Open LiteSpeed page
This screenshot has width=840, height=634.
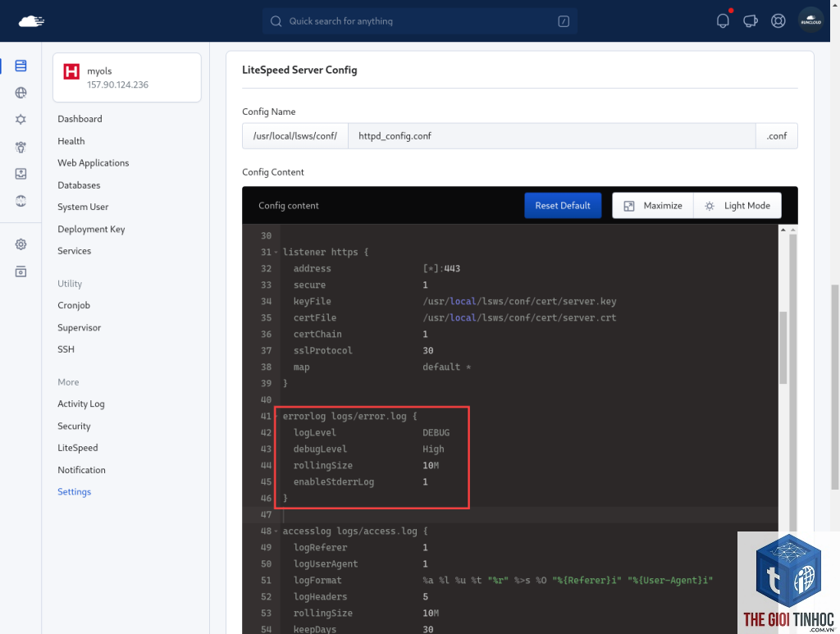point(78,448)
